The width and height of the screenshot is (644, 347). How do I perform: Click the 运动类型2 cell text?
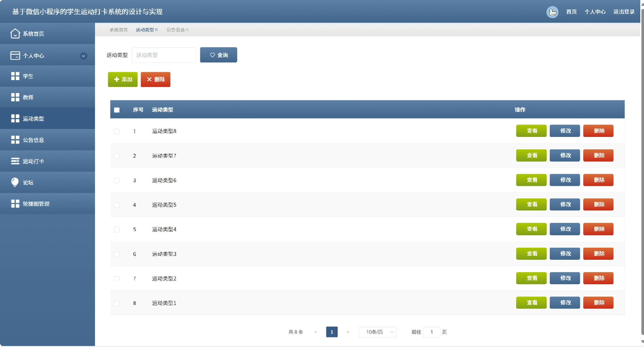click(x=164, y=279)
